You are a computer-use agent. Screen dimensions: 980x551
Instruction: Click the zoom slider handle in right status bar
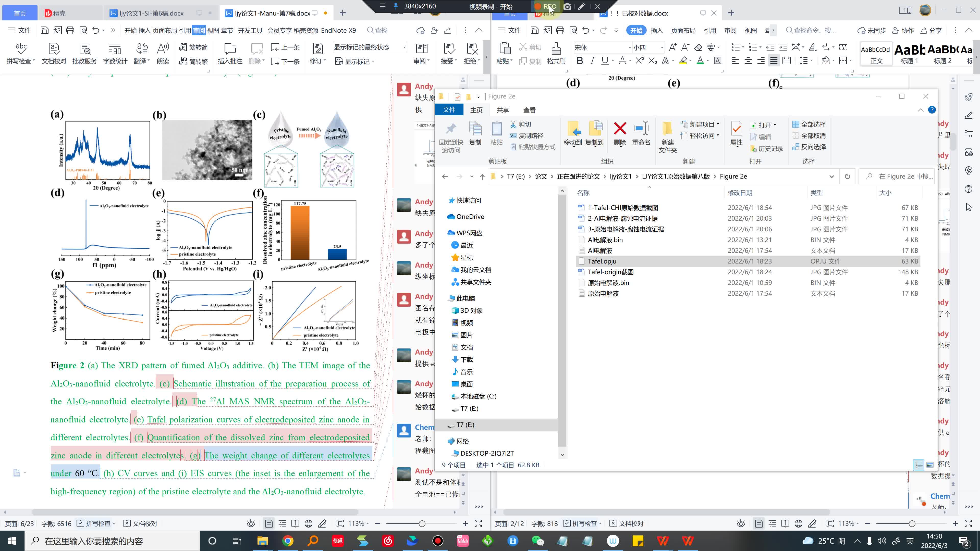tap(912, 524)
